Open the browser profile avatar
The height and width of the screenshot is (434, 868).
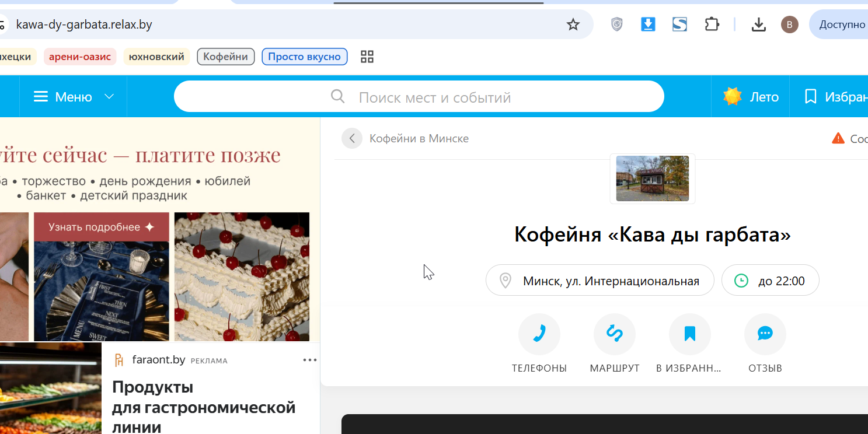point(790,24)
